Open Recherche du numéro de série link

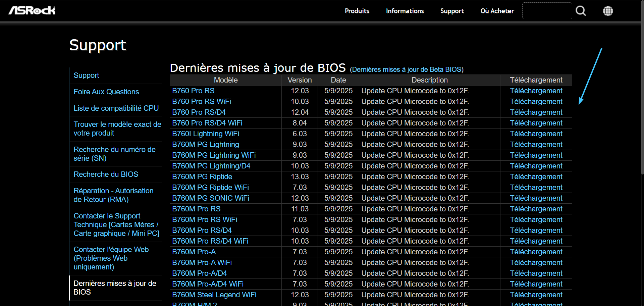(x=114, y=154)
